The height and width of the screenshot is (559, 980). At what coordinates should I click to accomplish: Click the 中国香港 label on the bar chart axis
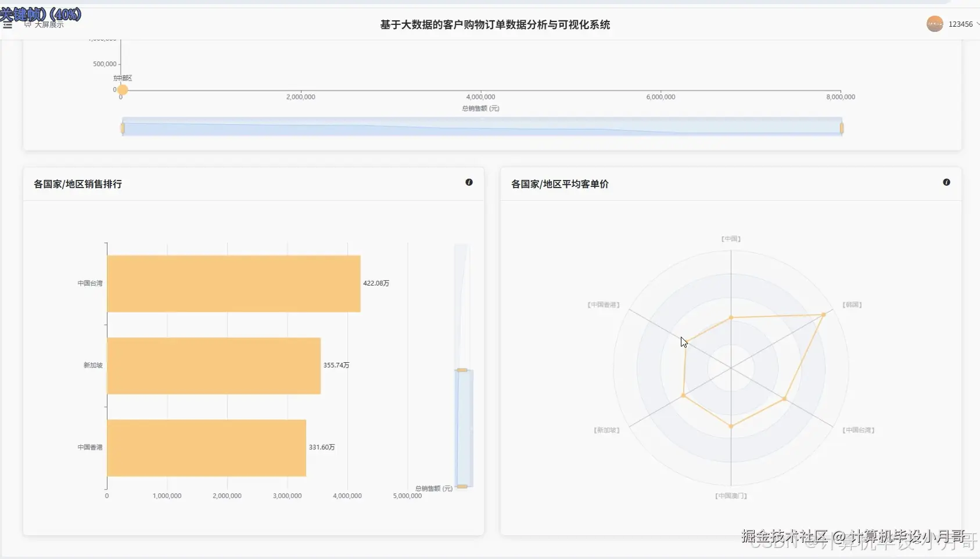click(x=90, y=447)
